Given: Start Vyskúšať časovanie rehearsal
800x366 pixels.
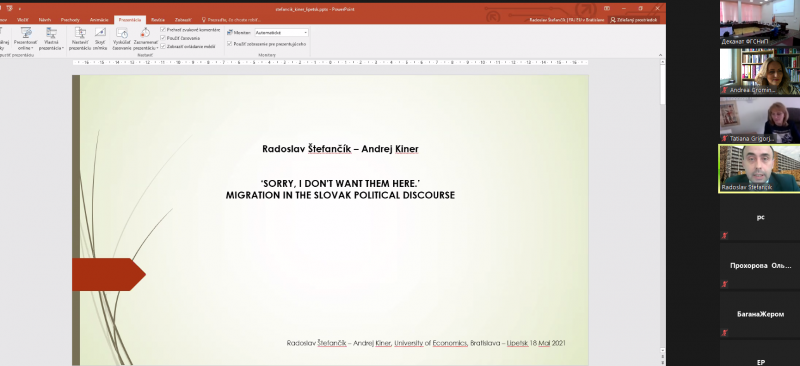Looking at the screenshot, I should (x=122, y=39).
